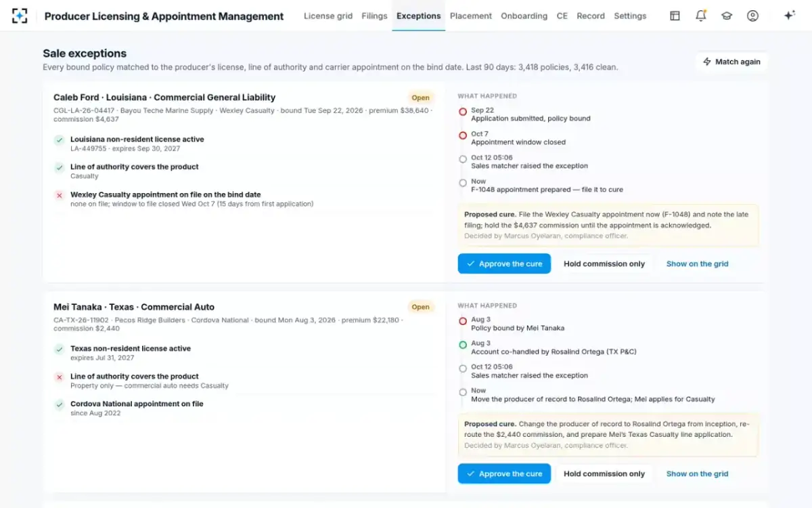Click Open status badge on Caleb Ford card
The image size is (812, 508).
(x=421, y=98)
